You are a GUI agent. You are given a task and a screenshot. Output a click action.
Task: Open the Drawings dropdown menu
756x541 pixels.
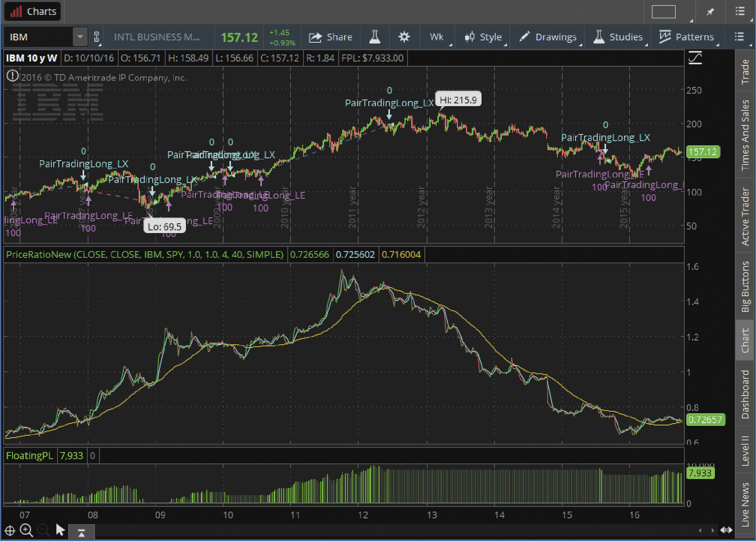[548, 37]
